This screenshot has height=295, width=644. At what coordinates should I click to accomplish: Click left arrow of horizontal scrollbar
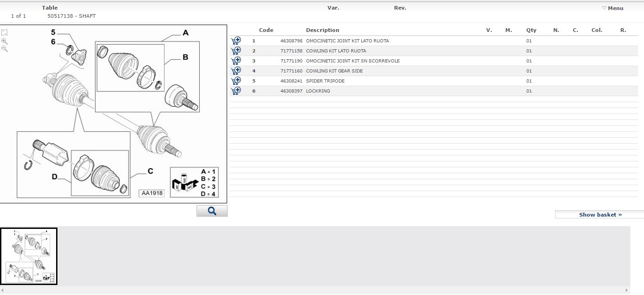[2, 290]
